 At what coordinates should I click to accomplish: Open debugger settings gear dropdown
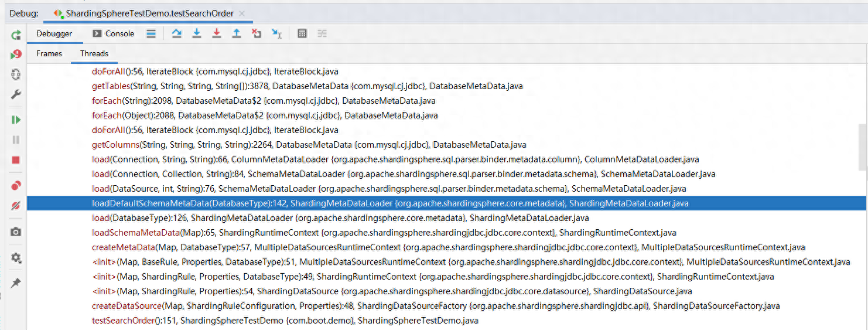(x=16, y=258)
